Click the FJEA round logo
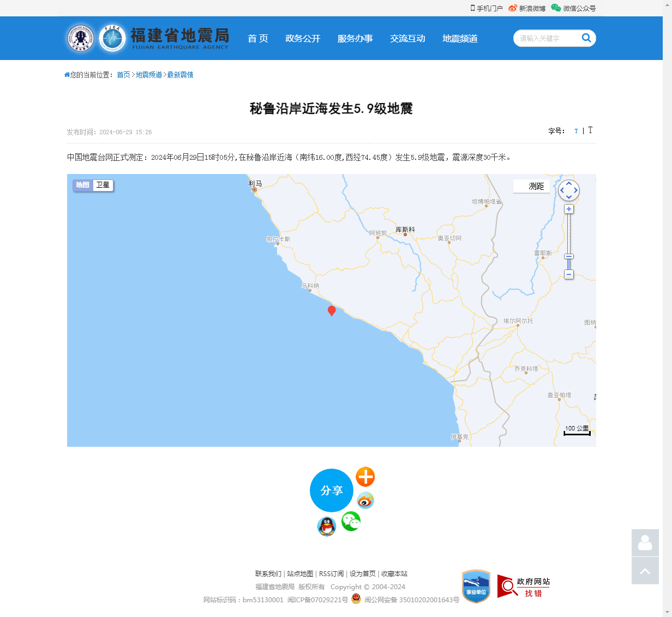 coord(113,38)
